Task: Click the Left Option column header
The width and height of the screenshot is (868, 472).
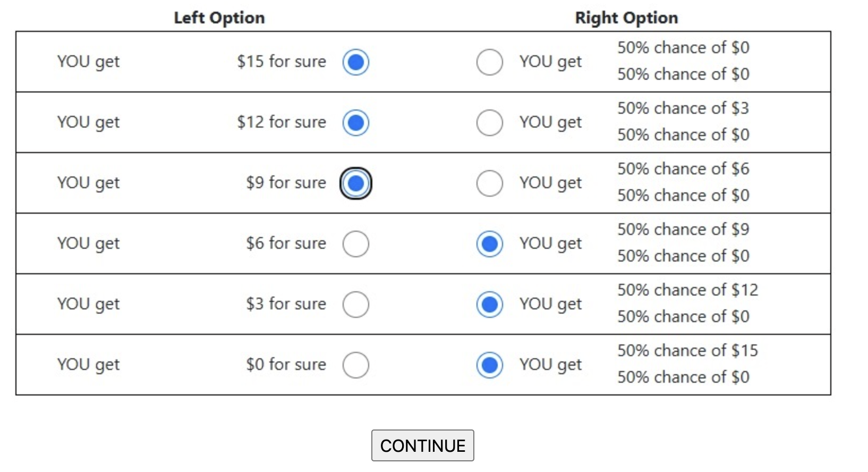Action: click(219, 18)
